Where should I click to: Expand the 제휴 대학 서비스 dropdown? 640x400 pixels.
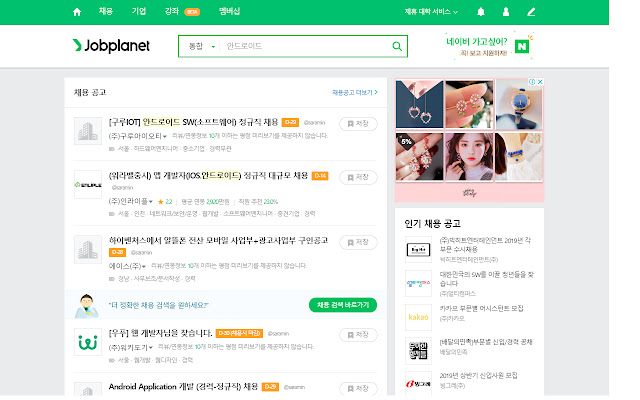click(x=431, y=12)
